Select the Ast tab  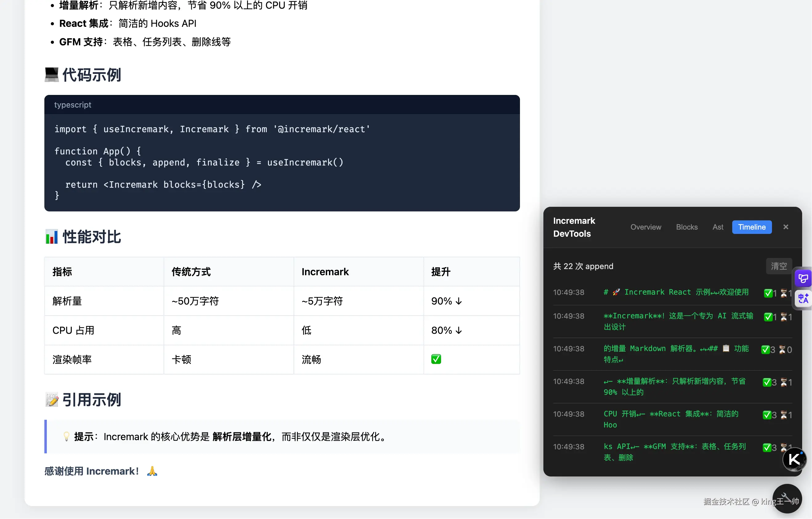pyautogui.click(x=717, y=227)
